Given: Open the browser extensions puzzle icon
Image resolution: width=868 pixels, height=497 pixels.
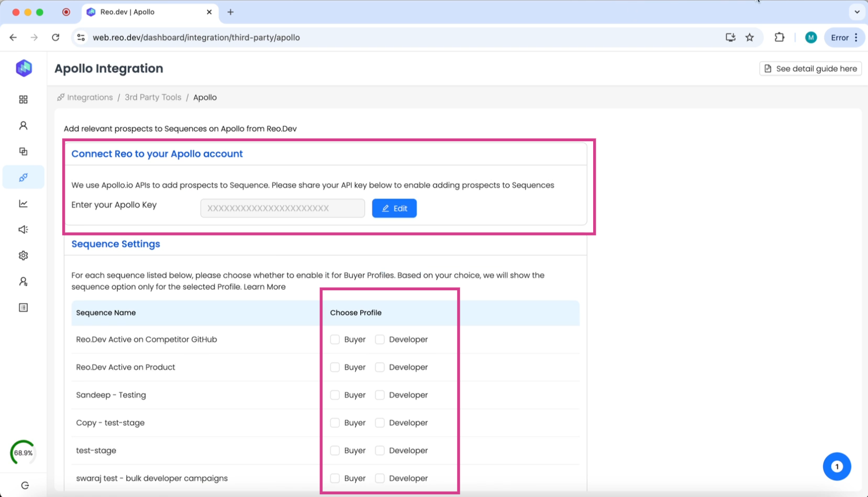Looking at the screenshot, I should tap(779, 37).
